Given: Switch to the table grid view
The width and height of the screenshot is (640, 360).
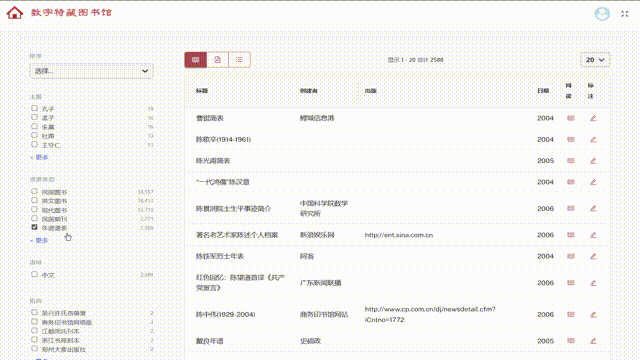Looking at the screenshot, I should tap(196, 60).
